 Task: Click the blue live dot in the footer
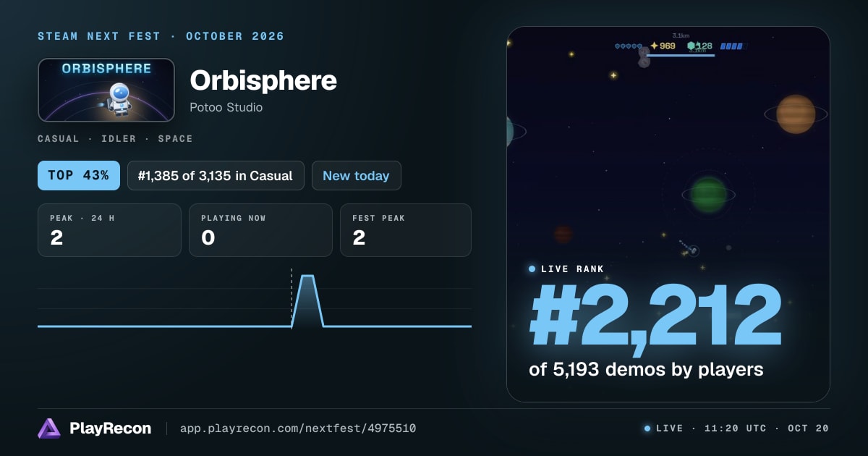tap(647, 428)
